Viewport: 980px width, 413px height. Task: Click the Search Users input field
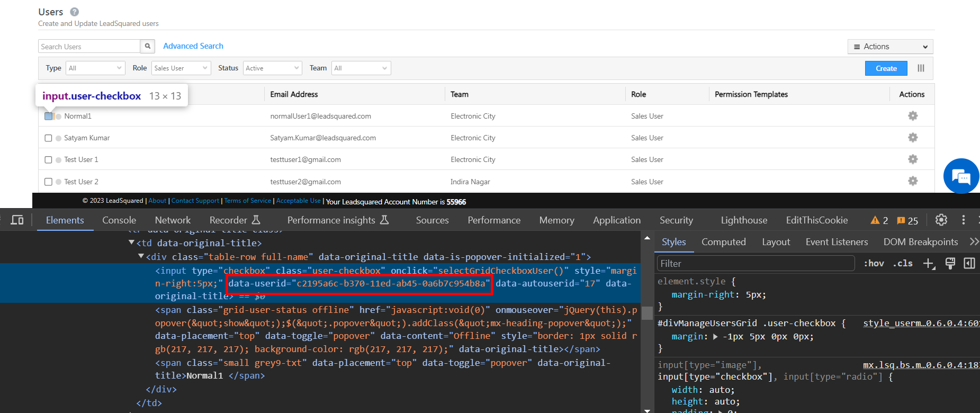(89, 47)
